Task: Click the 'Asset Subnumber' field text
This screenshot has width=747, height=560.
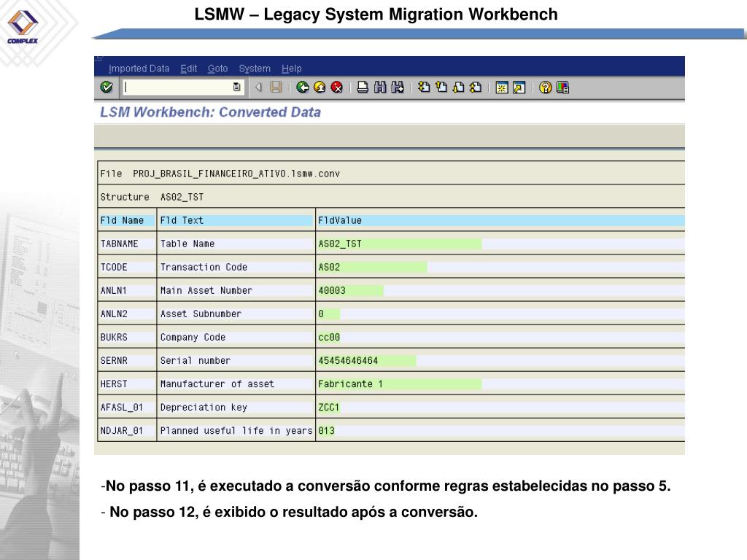Action: click(201, 314)
